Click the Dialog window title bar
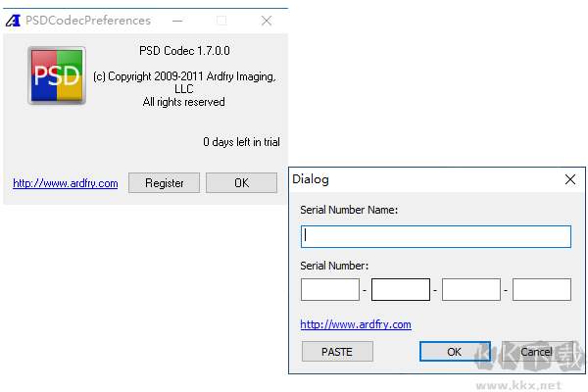588x392 pixels. click(421, 179)
